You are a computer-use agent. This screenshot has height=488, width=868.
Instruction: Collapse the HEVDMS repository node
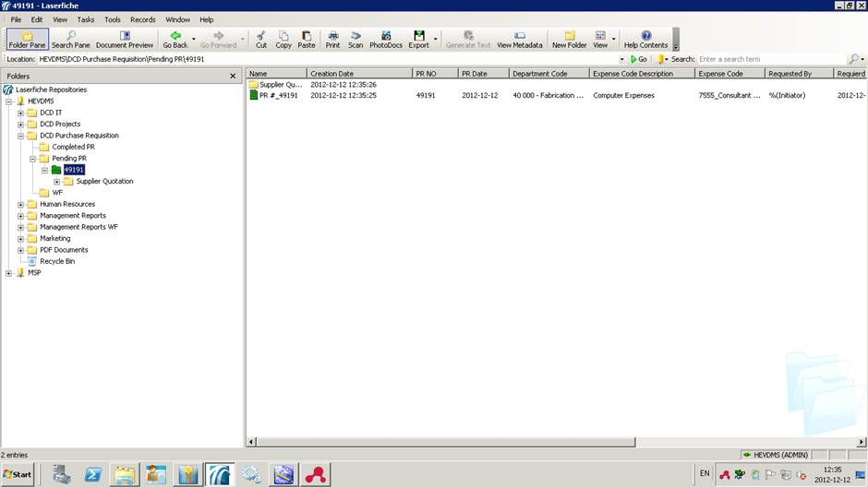pos(9,101)
